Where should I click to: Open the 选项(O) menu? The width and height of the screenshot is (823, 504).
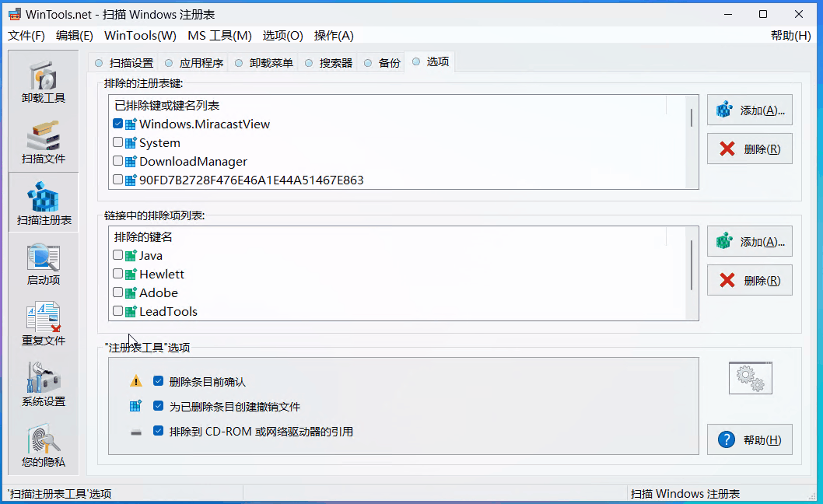[283, 36]
